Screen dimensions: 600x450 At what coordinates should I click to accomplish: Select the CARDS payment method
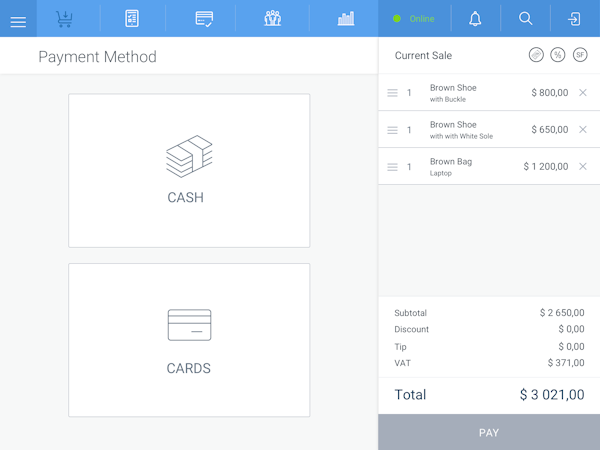click(189, 340)
